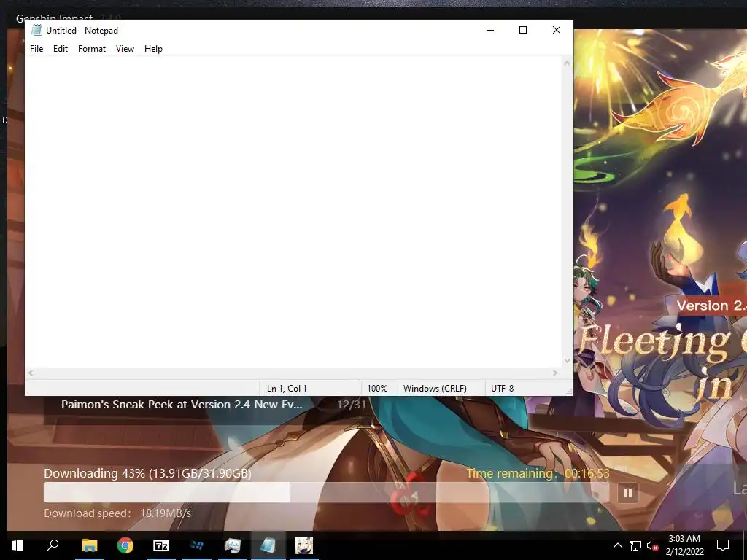The width and height of the screenshot is (747, 560).
Task: Click the Notepad icon in the title bar
Action: (36, 30)
